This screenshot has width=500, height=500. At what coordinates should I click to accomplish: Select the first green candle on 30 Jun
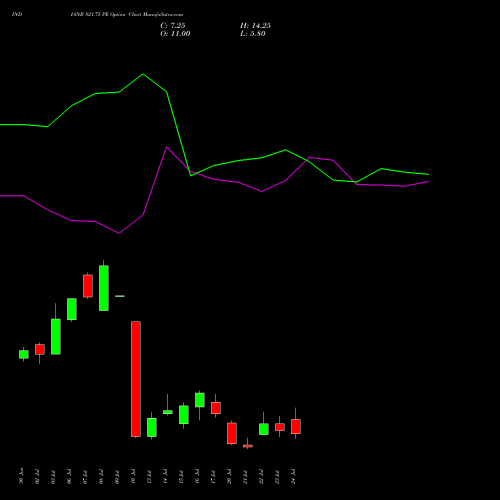click(x=24, y=354)
